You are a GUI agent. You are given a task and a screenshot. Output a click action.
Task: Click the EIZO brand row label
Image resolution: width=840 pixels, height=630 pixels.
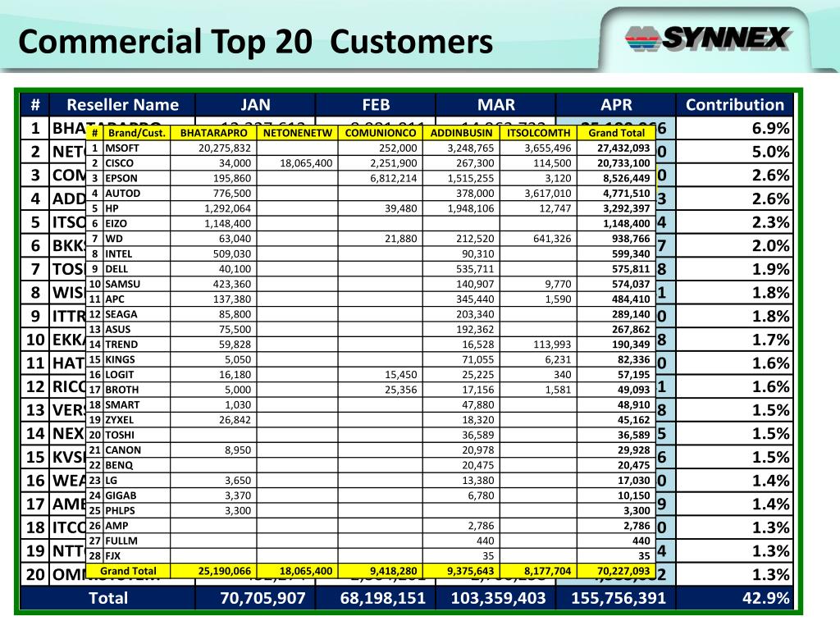(116, 223)
